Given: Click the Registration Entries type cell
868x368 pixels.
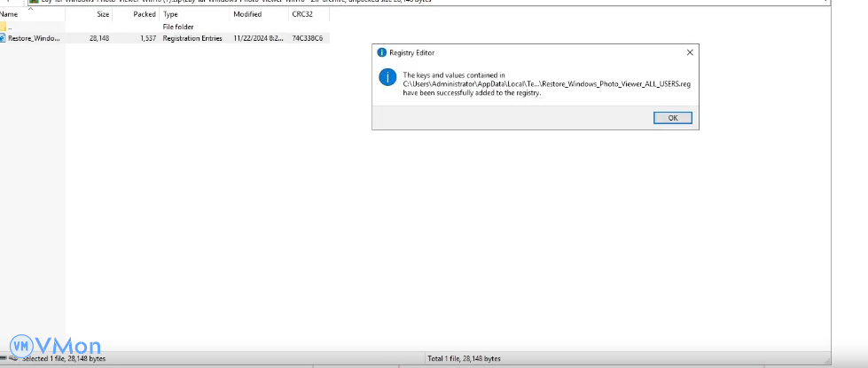Looking at the screenshot, I should (x=192, y=39).
